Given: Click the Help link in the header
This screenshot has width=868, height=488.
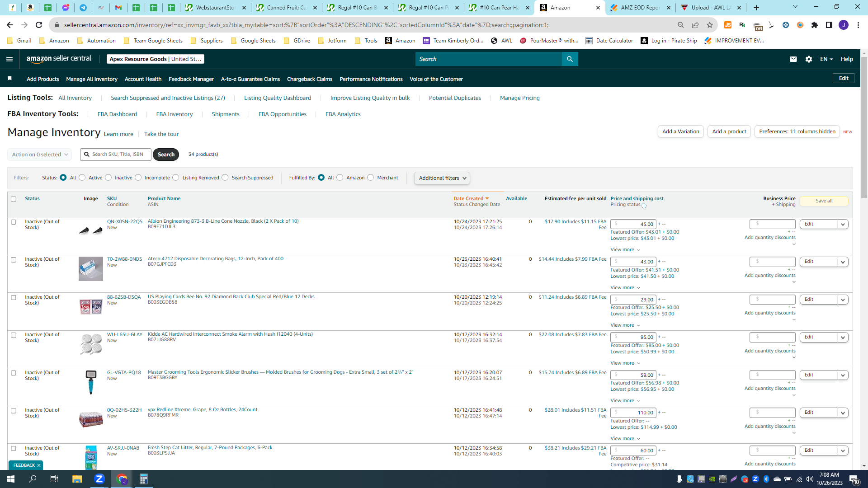Looking at the screenshot, I should [847, 59].
